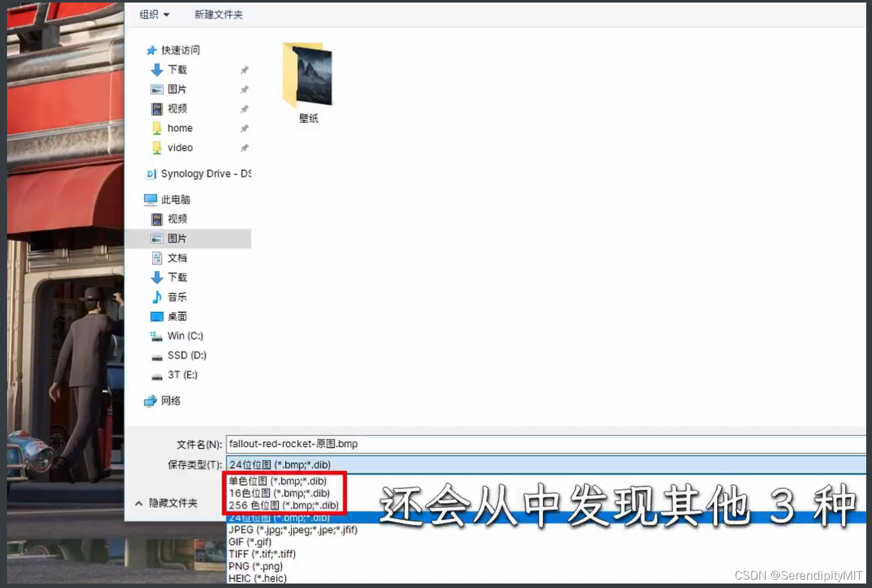
Task: Unpin the video folder from Quick Access
Action: click(x=244, y=148)
